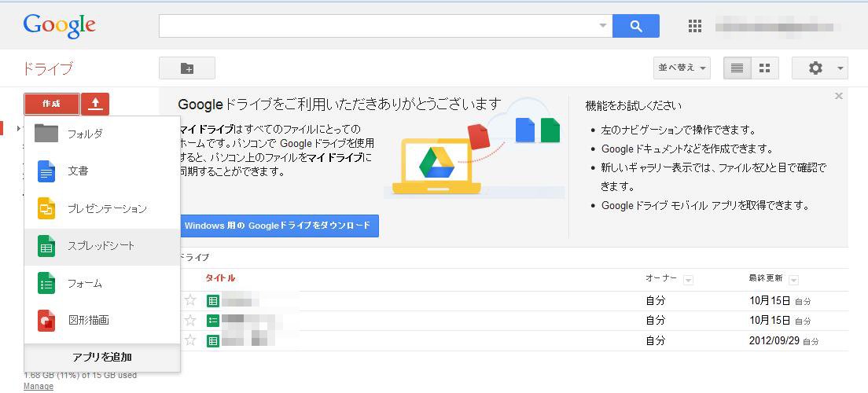
Task: Star the first file row
Action: pos(190,300)
